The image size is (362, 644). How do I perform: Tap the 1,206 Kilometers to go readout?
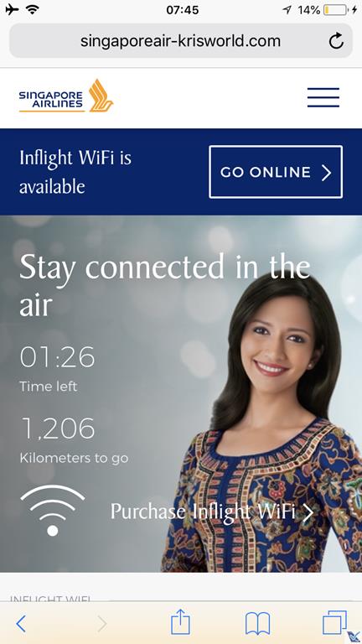click(74, 440)
